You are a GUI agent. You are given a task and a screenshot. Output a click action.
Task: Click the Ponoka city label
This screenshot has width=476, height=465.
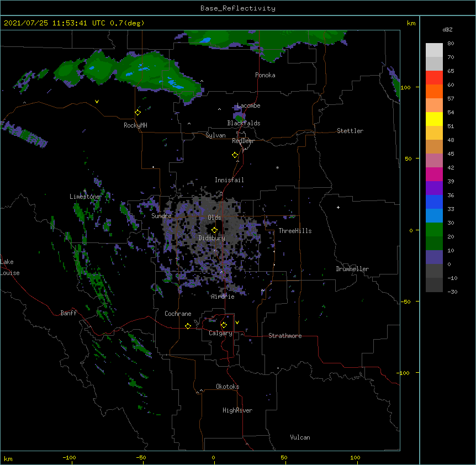point(265,75)
